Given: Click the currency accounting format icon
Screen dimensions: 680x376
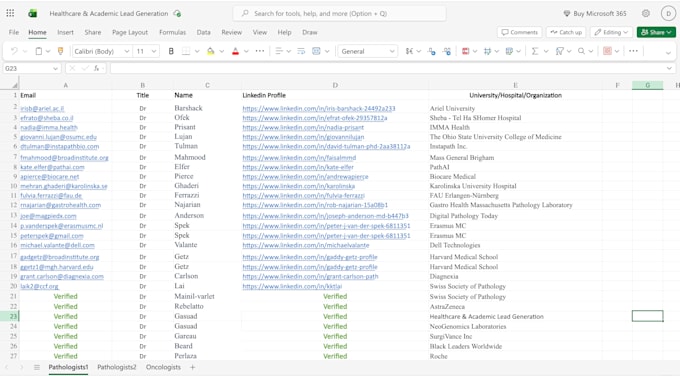Looking at the screenshot, I should click(409, 51).
